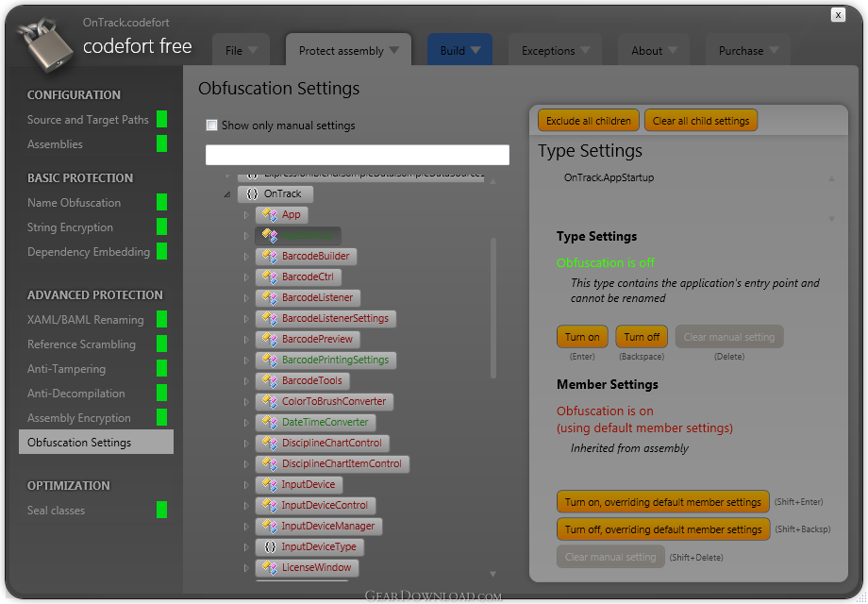Click Turn on, overriding default member settings
Viewport: 868px width, 604px height.
point(663,502)
